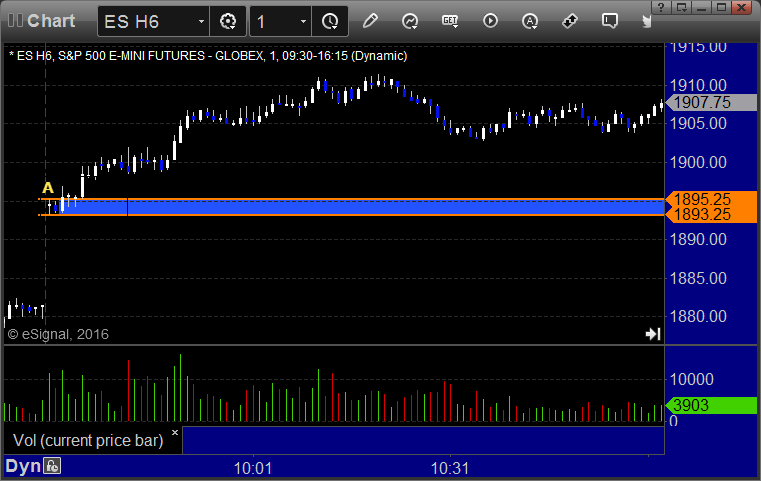Click the current price 1907.75 label
This screenshot has width=761, height=481.
coord(711,102)
